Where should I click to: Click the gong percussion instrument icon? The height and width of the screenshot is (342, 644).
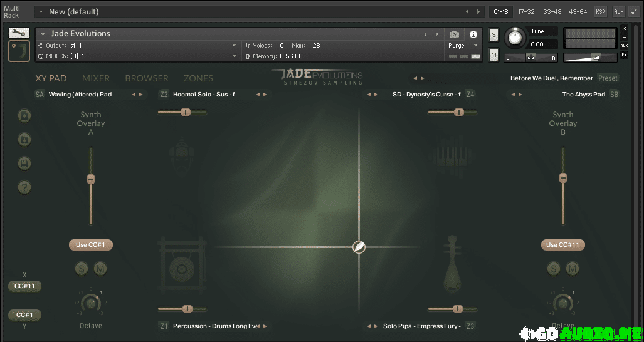[182, 269]
